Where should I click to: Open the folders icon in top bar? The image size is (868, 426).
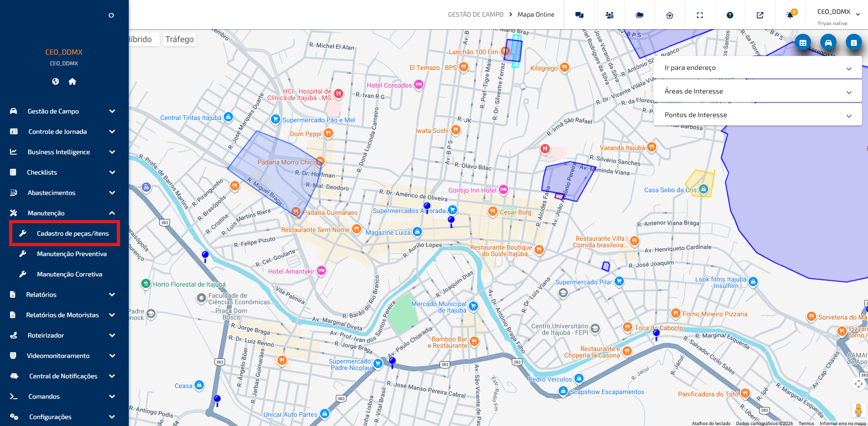click(640, 15)
